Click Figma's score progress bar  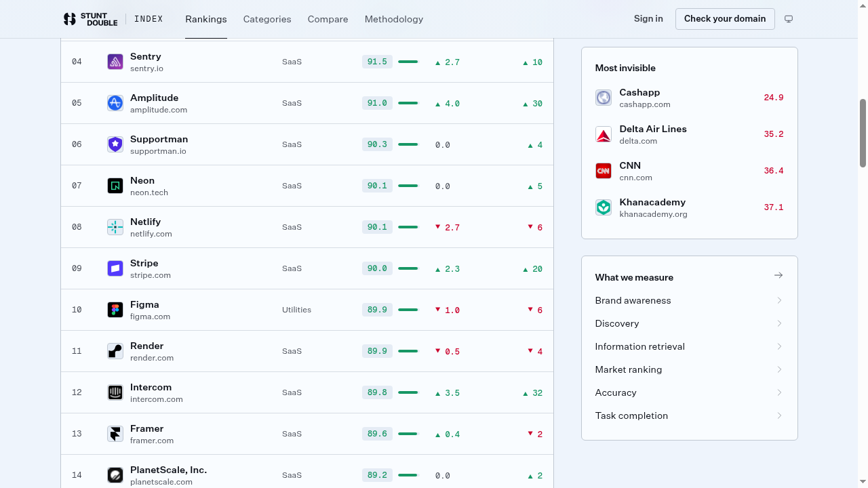pos(408,310)
